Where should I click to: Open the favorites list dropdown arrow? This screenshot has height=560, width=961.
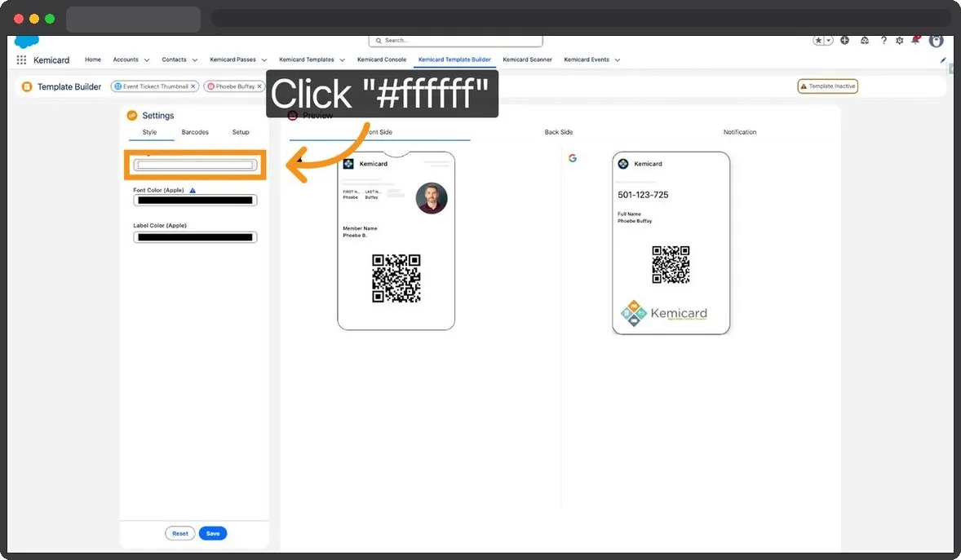[x=829, y=41]
